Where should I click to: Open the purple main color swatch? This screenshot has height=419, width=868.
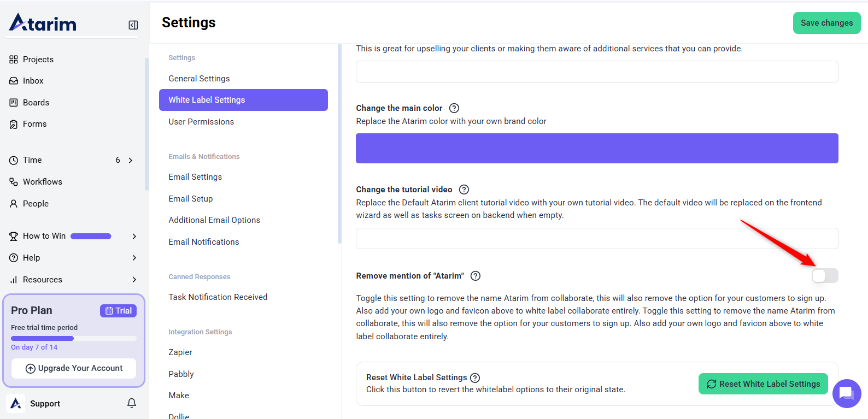[596, 149]
